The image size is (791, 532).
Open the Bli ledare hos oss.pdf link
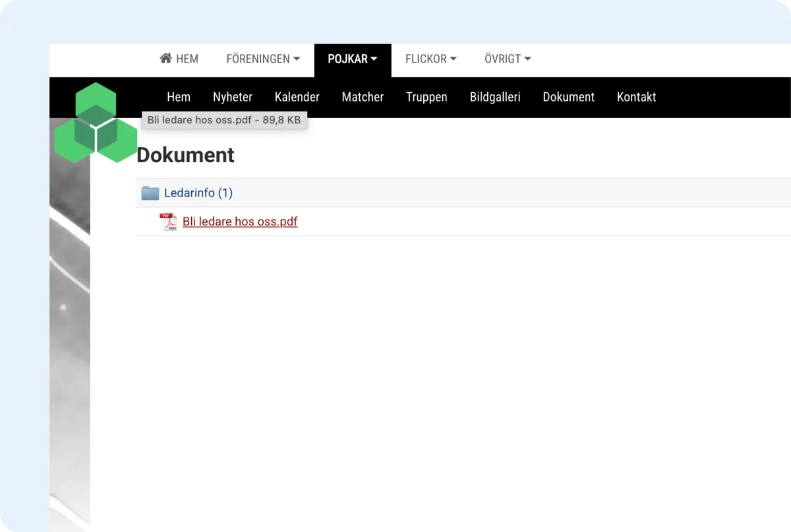click(x=240, y=222)
